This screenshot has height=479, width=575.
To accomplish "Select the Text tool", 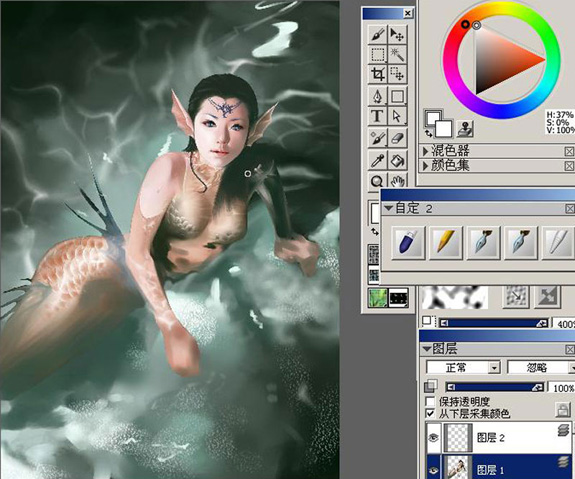I will 377,116.
